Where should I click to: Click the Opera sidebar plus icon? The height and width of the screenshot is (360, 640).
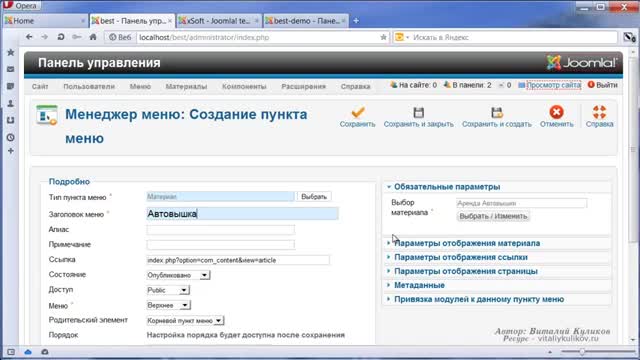(x=11, y=151)
